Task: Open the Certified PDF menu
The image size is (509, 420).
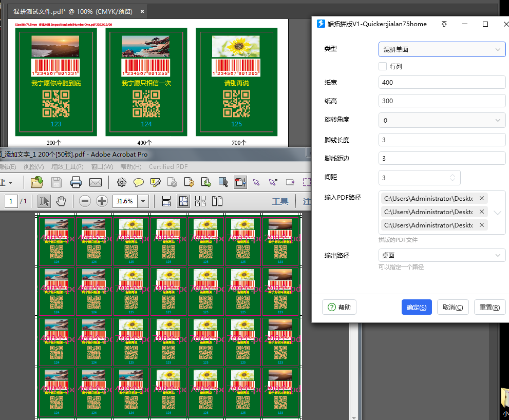Action: pyautogui.click(x=168, y=167)
